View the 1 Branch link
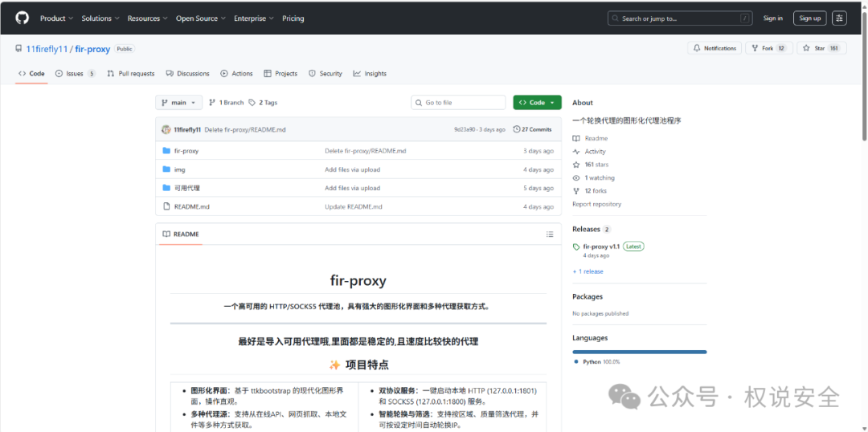This screenshot has height=432, width=868. (226, 103)
